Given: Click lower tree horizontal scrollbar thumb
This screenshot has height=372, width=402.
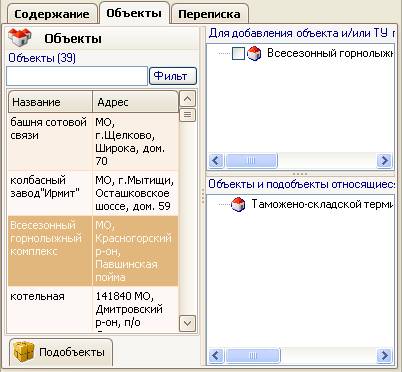Looking at the screenshot, I should [253, 355].
